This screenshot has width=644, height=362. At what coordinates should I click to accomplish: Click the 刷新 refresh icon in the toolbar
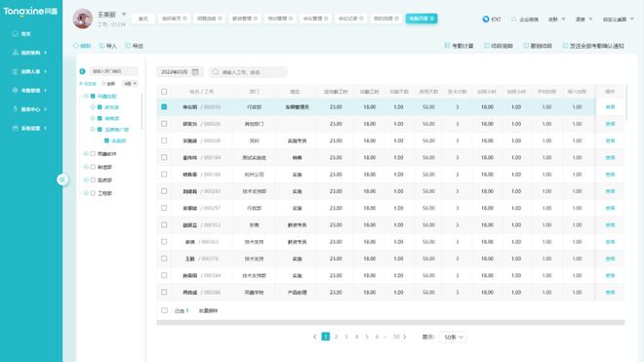tap(76, 46)
